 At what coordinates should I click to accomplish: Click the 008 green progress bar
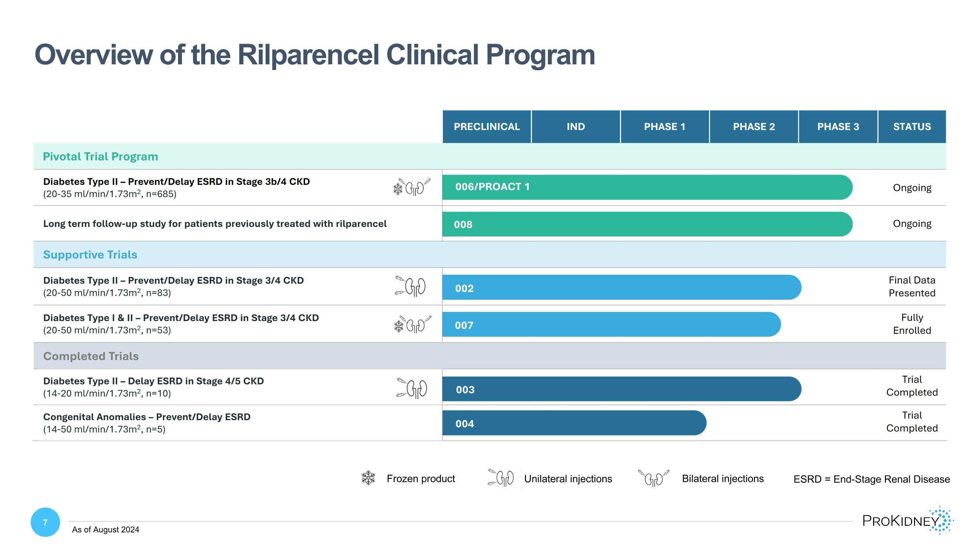point(647,224)
